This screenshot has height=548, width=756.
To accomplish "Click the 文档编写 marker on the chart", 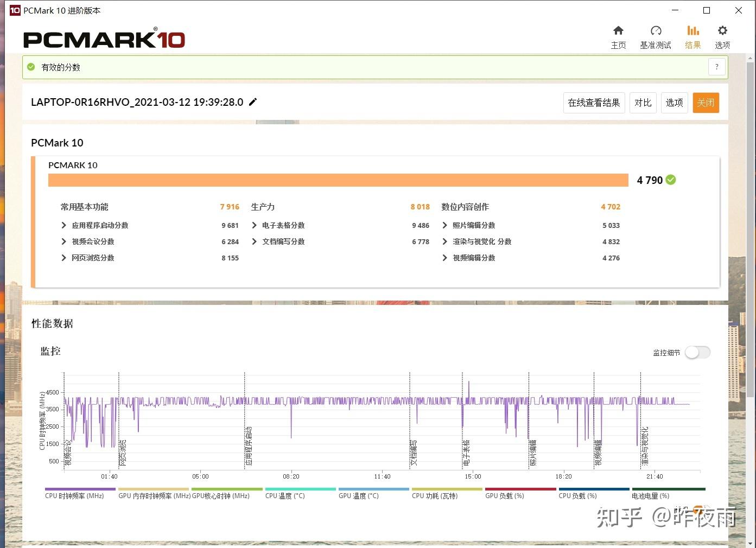I will point(414,453).
